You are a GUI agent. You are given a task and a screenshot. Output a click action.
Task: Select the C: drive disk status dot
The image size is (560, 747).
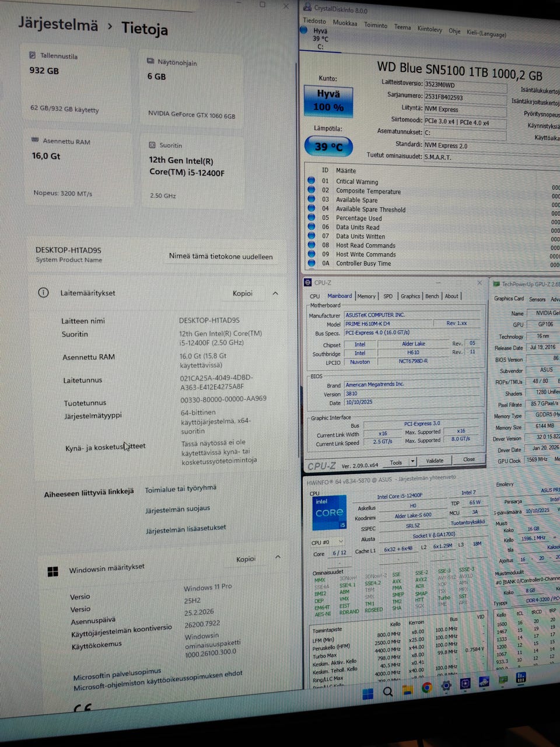point(303,30)
